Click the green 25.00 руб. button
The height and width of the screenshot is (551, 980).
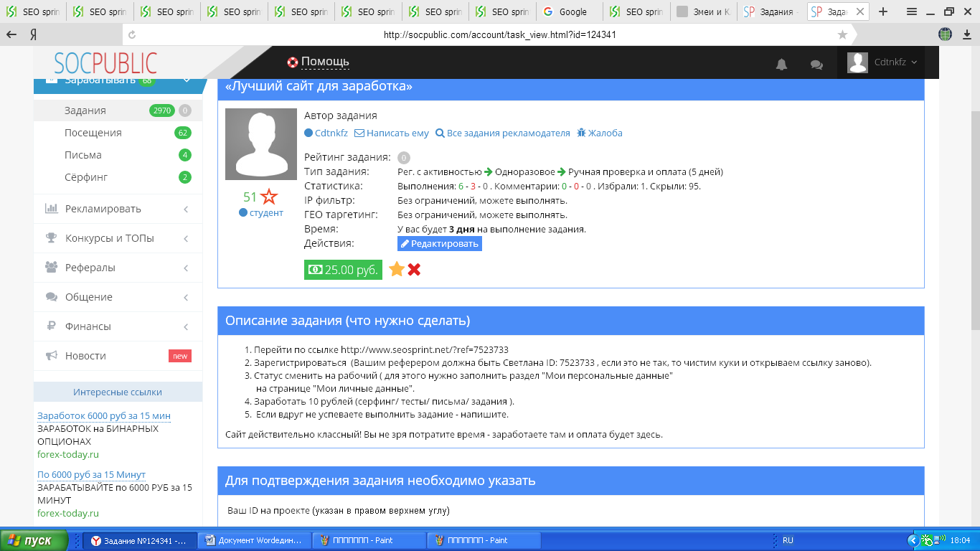point(343,270)
